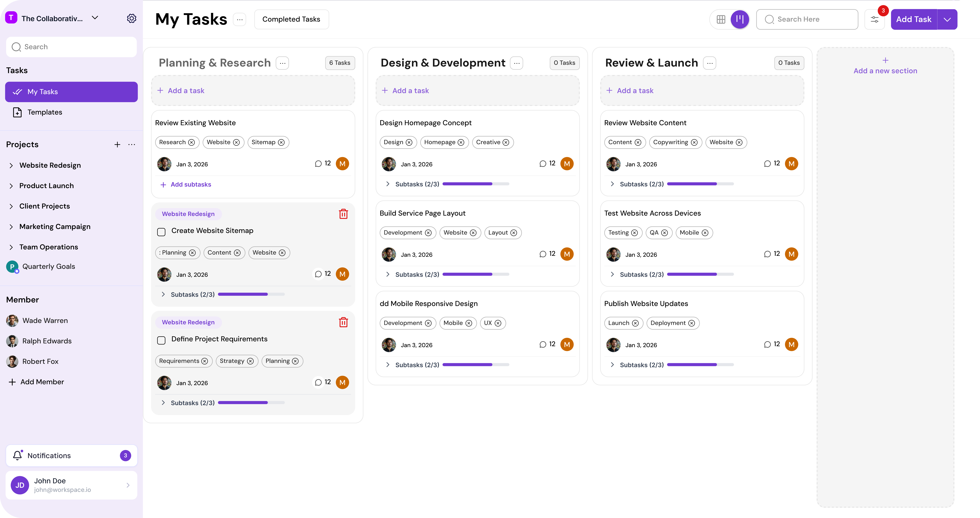Remove UX tag on Mobile Responsive Design
The width and height of the screenshot is (980, 518).
pos(498,323)
